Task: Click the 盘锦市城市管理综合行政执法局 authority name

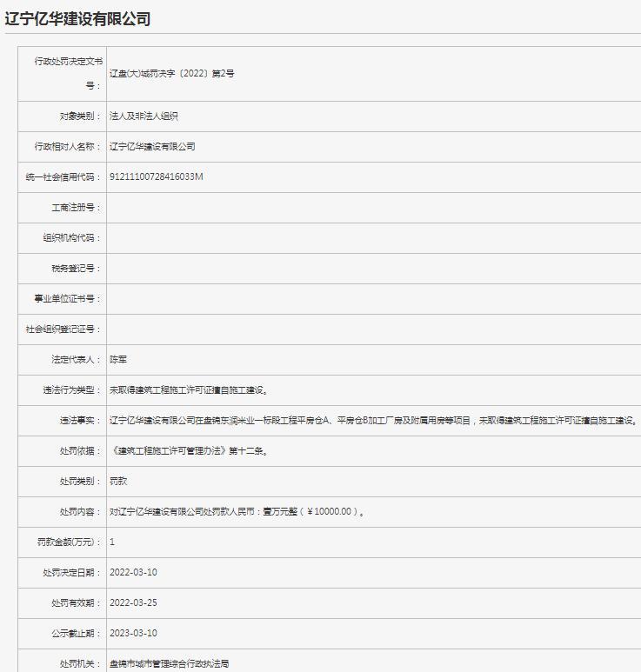Action: (x=169, y=663)
